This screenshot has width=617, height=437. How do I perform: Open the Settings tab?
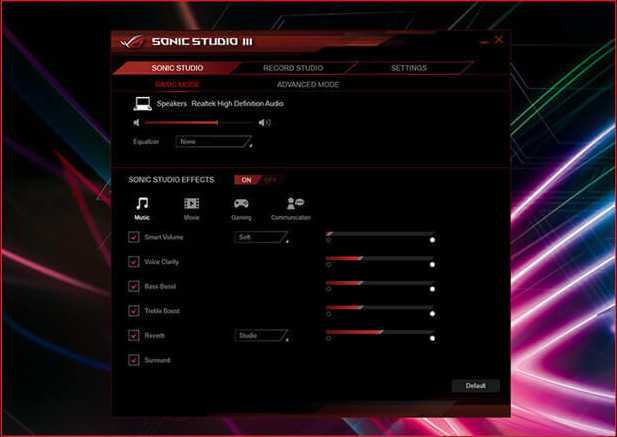click(x=408, y=68)
